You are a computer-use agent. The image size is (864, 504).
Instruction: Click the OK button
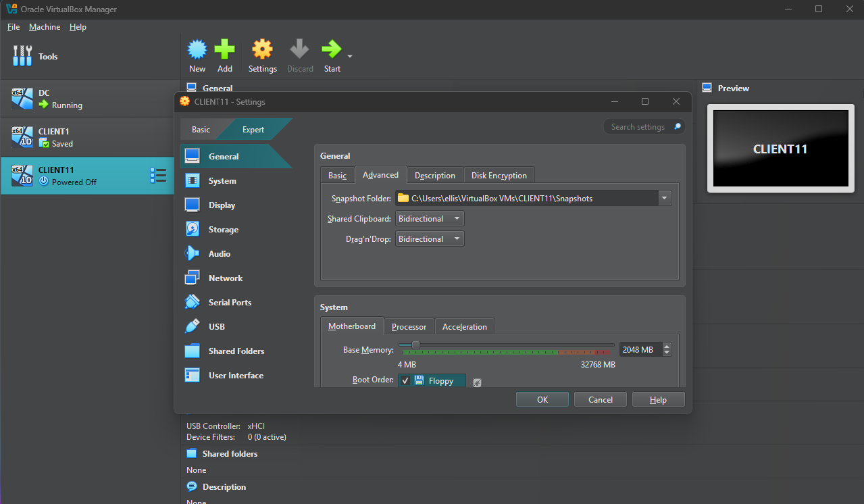542,399
